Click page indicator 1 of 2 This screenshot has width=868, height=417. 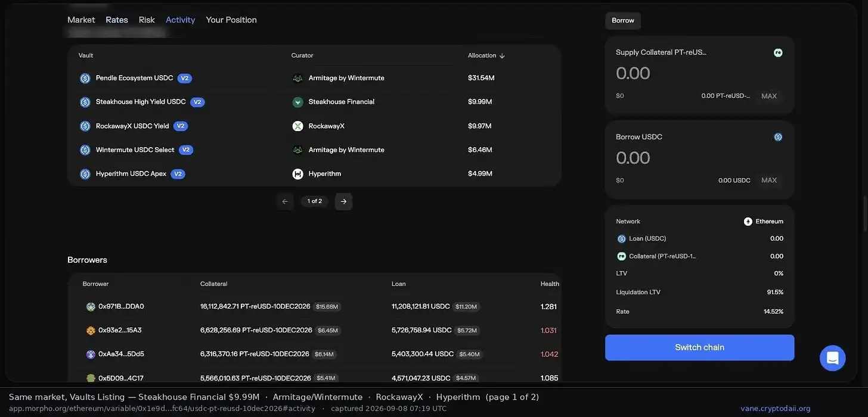[x=315, y=201]
